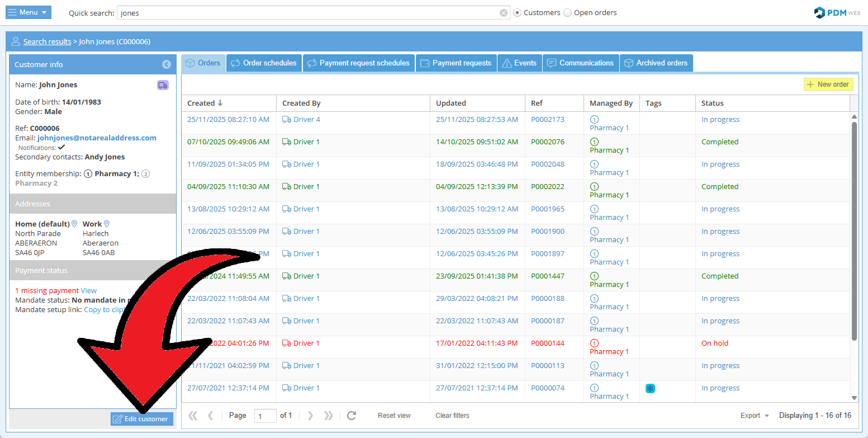The height and width of the screenshot is (438, 868).
Task: Select the Open orders radio button
Action: 568,13
